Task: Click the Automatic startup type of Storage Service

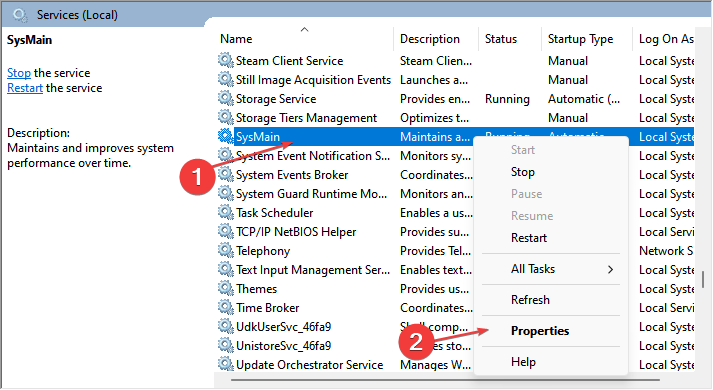Action: pos(584,99)
